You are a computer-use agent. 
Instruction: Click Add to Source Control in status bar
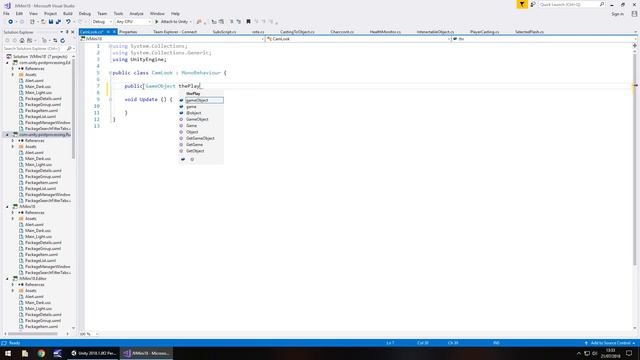coord(610,343)
